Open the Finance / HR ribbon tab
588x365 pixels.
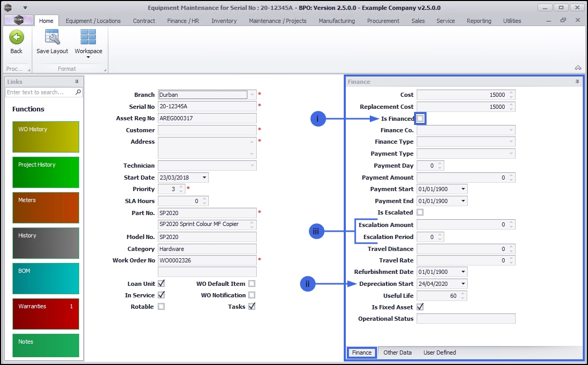click(183, 21)
